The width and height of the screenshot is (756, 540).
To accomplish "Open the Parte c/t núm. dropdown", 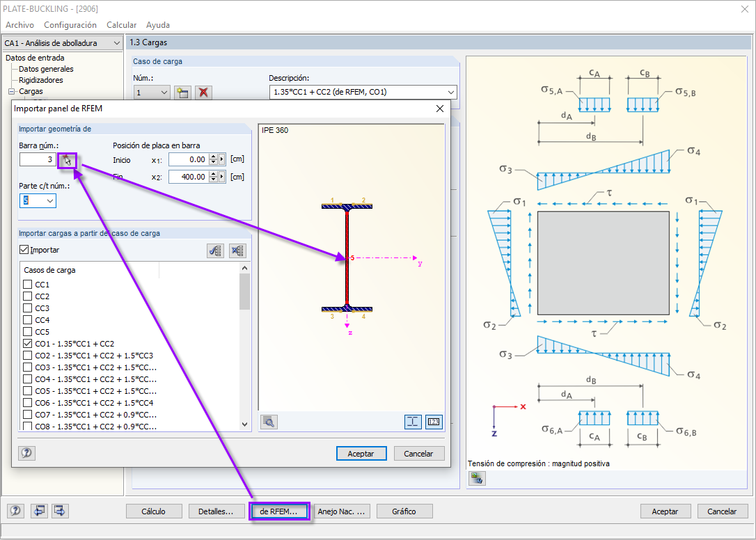I will click(49, 200).
